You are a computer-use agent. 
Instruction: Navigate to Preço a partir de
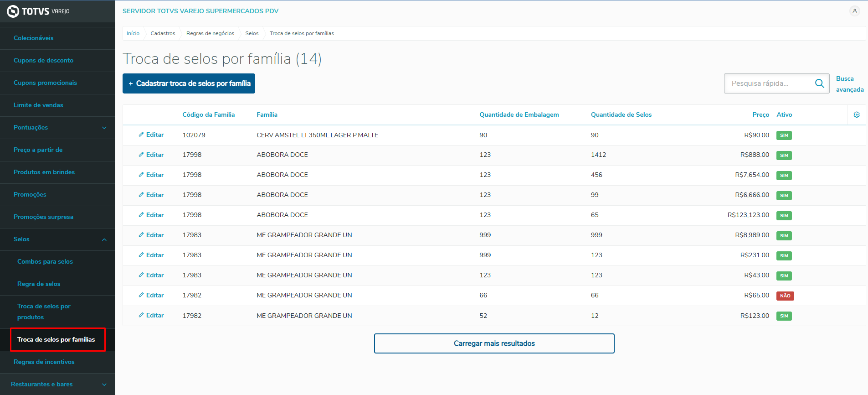[x=38, y=150]
